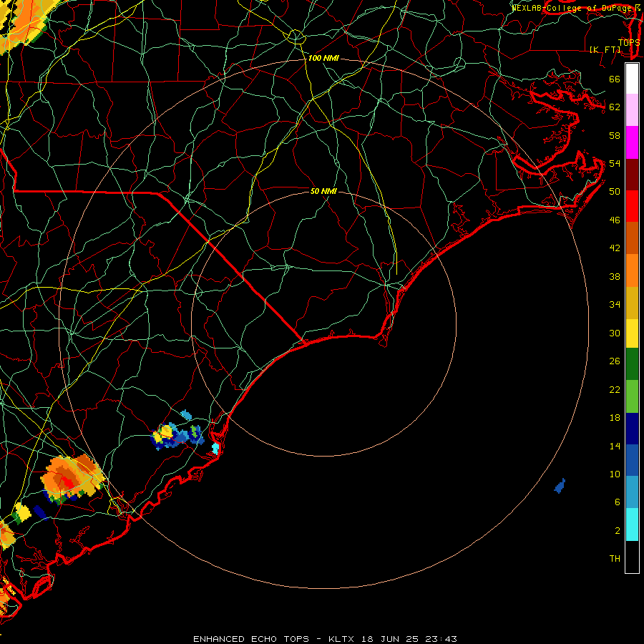Click the light green legend swatch
Viewport: 644px width, 644px height.
point(632,396)
